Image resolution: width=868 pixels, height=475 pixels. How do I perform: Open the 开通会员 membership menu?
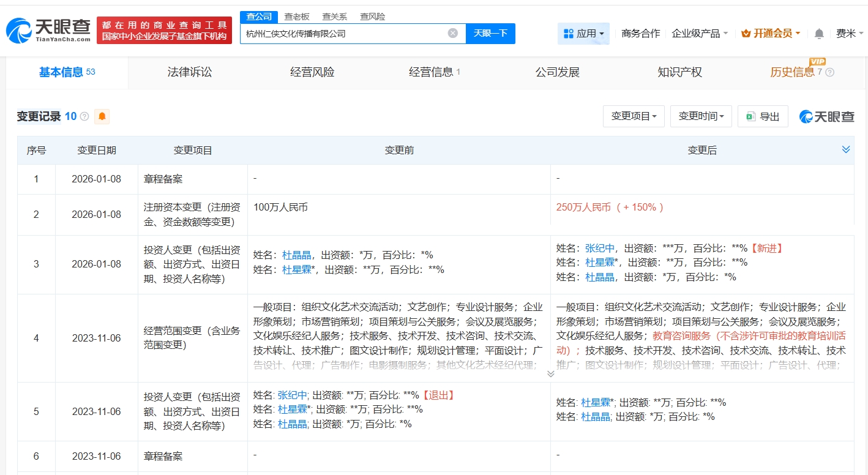(x=770, y=34)
